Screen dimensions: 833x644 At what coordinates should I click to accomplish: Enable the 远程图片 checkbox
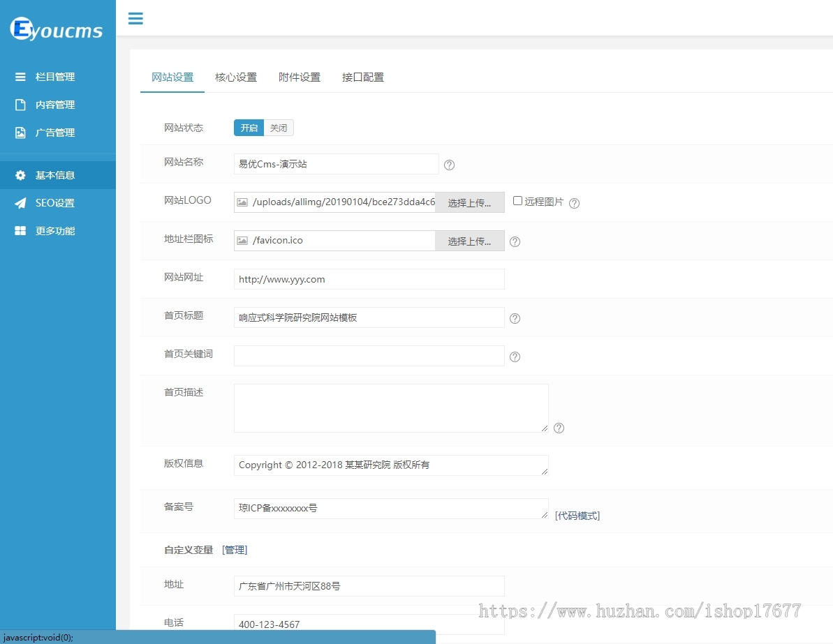[x=517, y=201]
